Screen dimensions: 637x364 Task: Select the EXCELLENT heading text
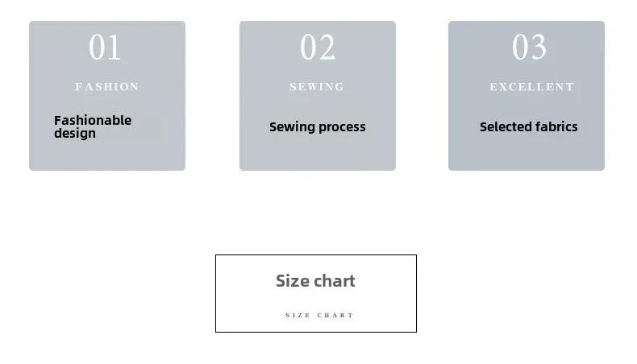[532, 87]
